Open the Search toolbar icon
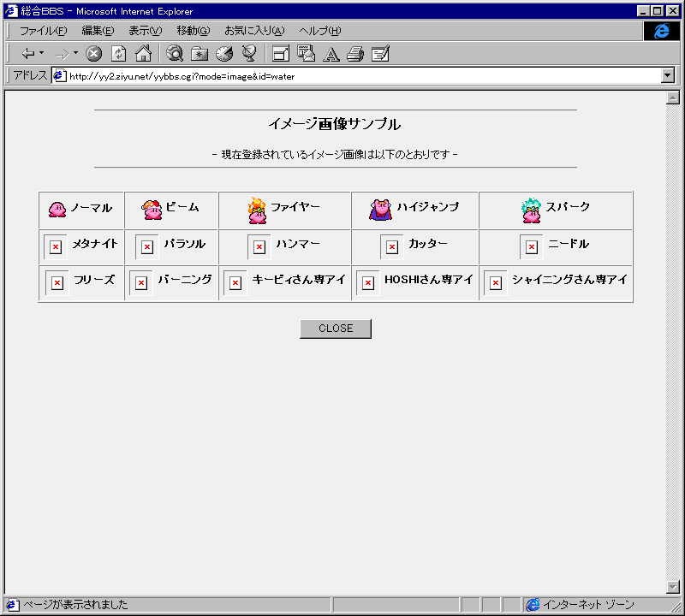The image size is (685, 616). coord(175,53)
